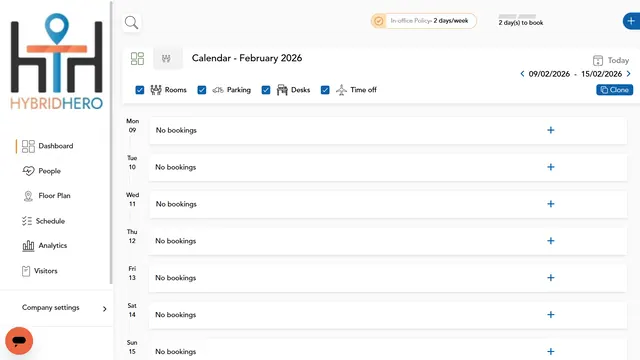640x360 pixels.
Task: Click the 15/02/2026 end date
Action: 601,74
